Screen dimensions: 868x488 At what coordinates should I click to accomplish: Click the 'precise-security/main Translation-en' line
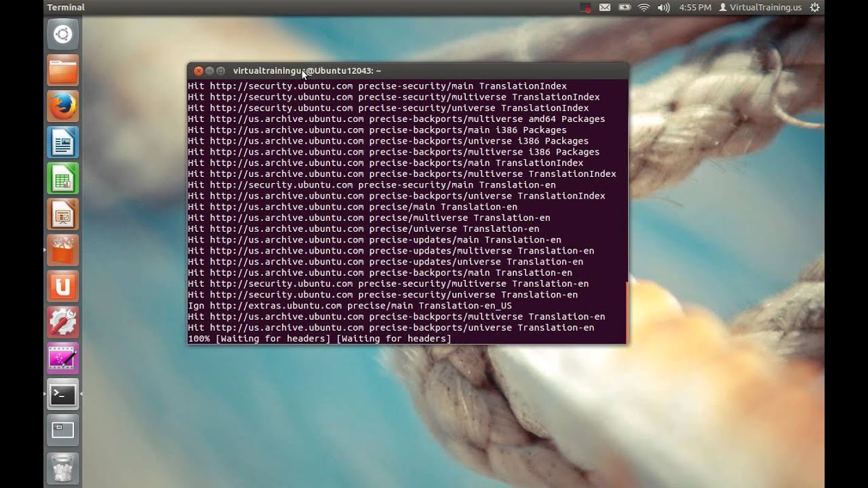[372, 185]
